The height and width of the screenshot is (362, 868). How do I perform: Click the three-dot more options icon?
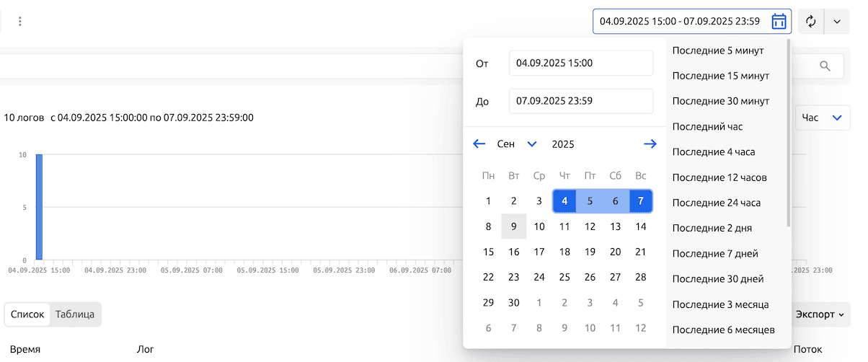pos(20,22)
